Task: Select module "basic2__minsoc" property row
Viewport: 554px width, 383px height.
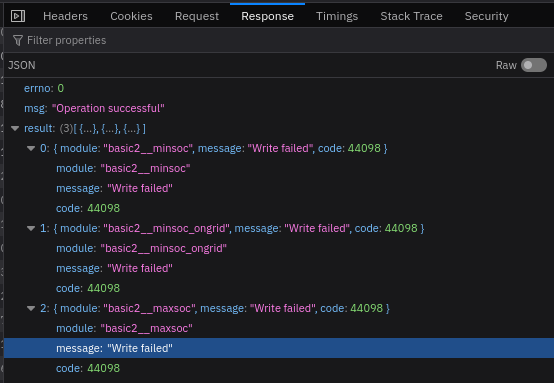Action: (279, 168)
